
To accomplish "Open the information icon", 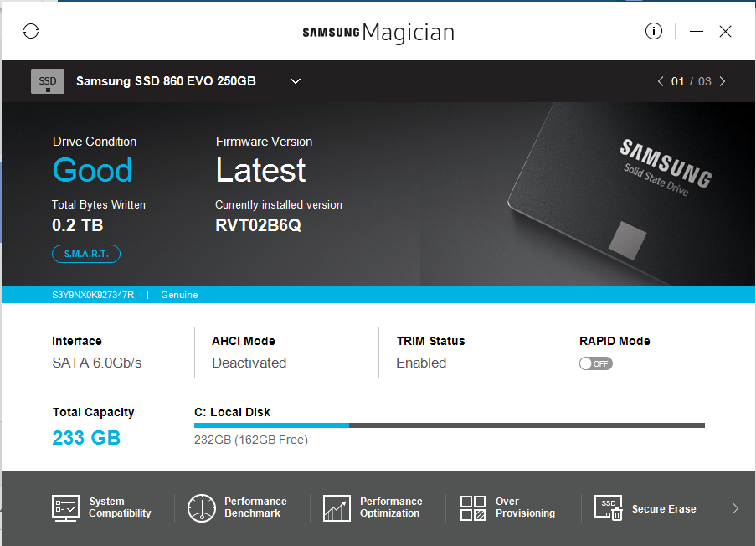I will (x=653, y=31).
